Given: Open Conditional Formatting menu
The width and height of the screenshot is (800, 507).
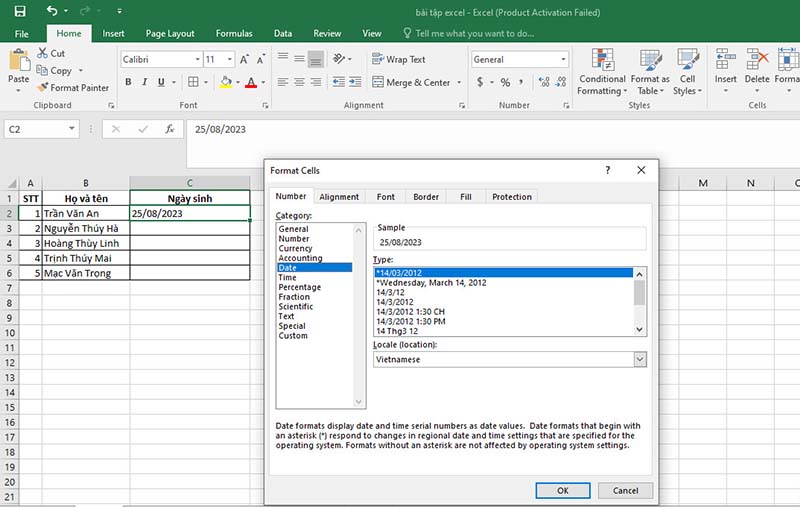Looking at the screenshot, I should (602, 72).
